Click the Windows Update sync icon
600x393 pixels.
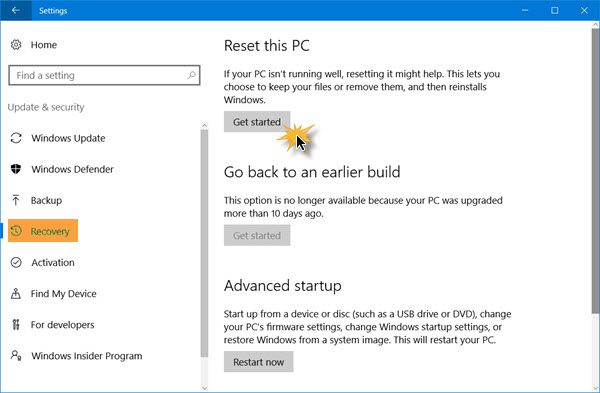click(x=16, y=138)
